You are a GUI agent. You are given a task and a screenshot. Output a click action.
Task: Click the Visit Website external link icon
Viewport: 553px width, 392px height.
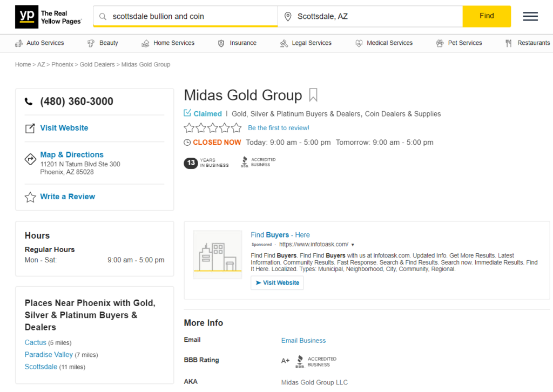(x=30, y=129)
